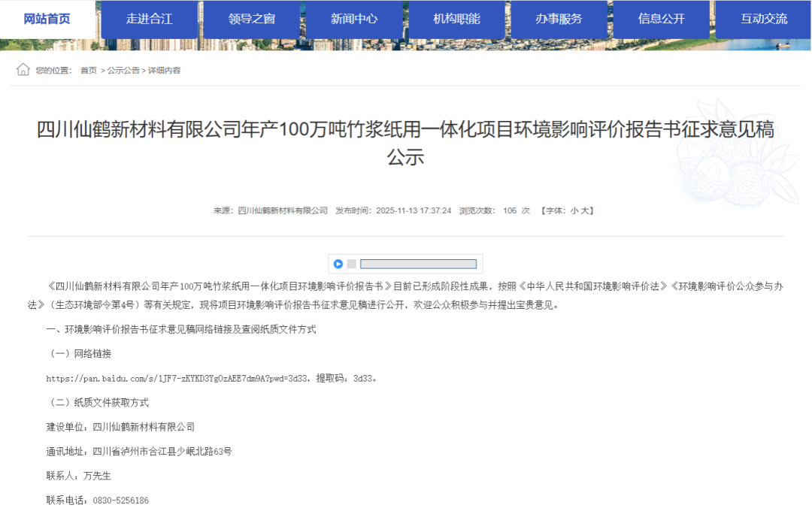Play the article audio reading

338,264
